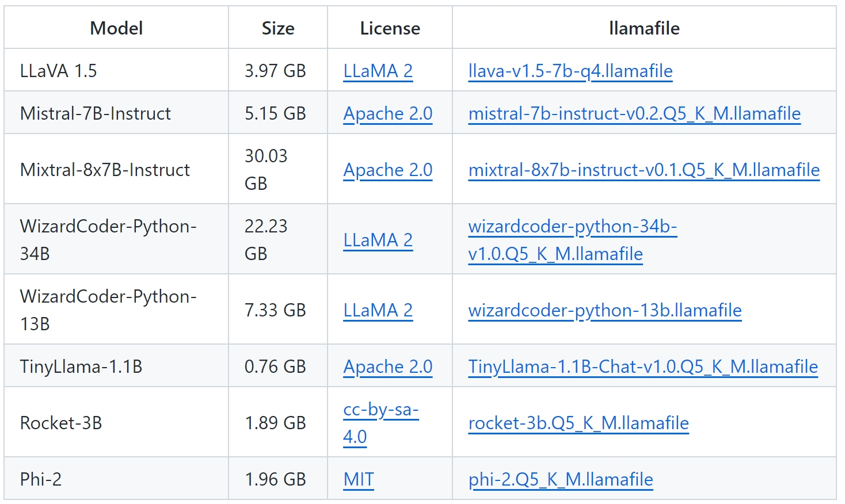Screen dimensions: 845x504
Task: Select the WizardCoder-Python-13B model name
Action: pos(108,310)
